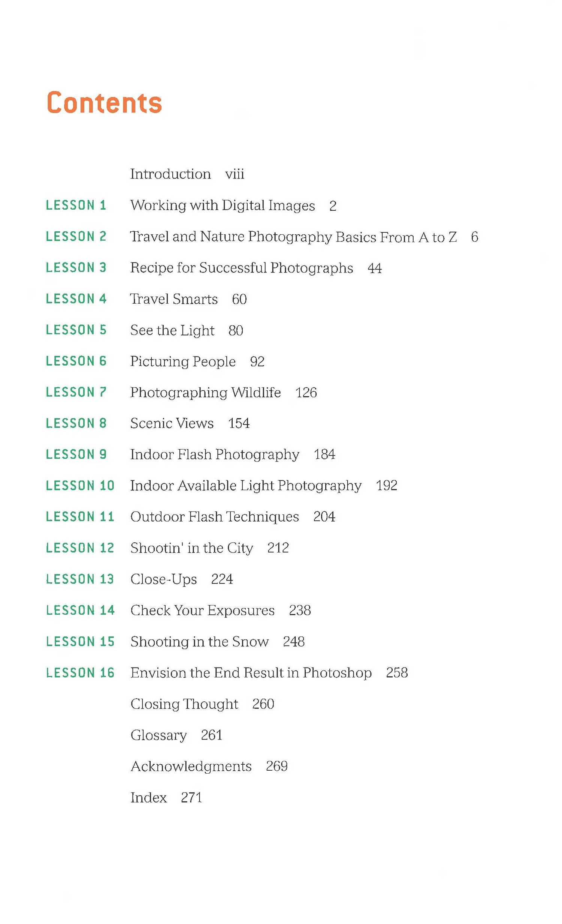The width and height of the screenshot is (562, 924).
Task: Jump to Close-Ups lesson
Action: (163, 579)
